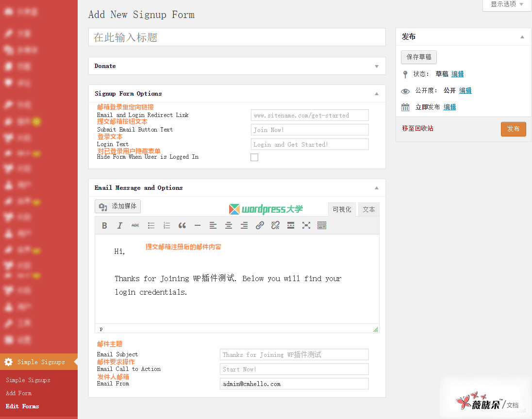Insert a bulleted list
The width and height of the screenshot is (532, 419).
(x=151, y=225)
